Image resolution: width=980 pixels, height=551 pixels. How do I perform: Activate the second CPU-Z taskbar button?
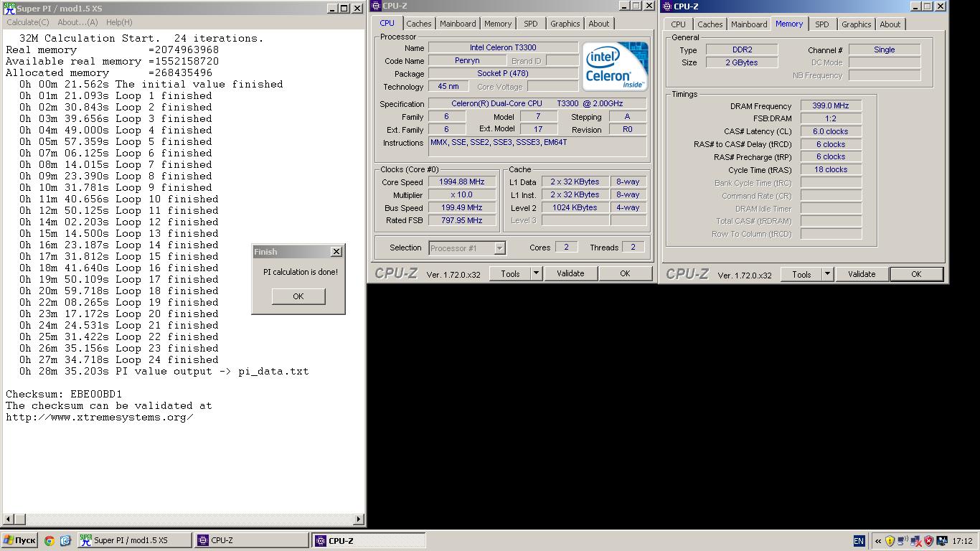(x=369, y=540)
